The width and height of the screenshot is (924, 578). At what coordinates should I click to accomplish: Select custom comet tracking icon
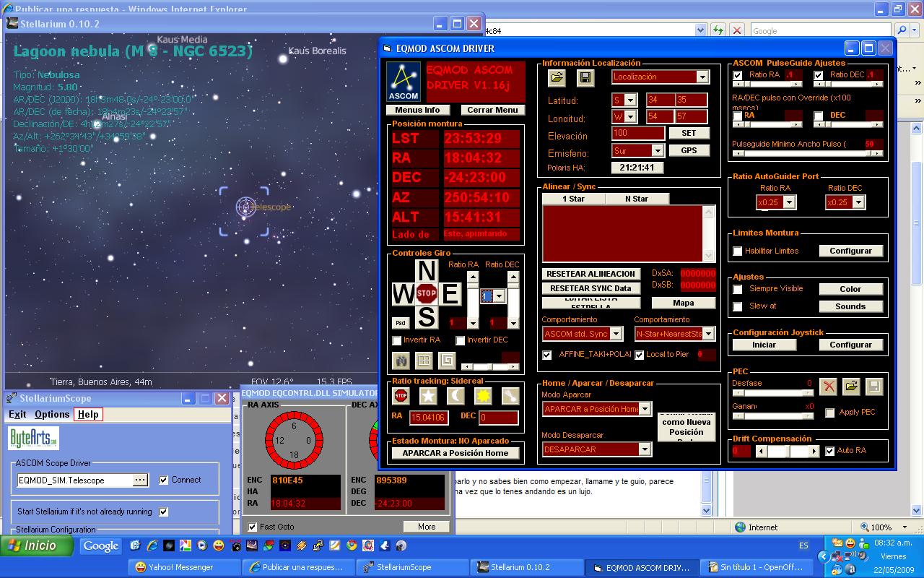pos(510,396)
